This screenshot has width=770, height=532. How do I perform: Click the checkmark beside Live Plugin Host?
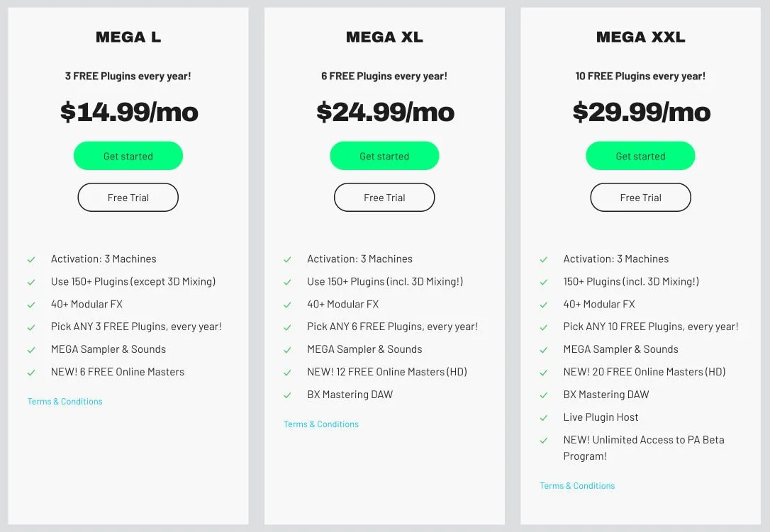pos(544,418)
